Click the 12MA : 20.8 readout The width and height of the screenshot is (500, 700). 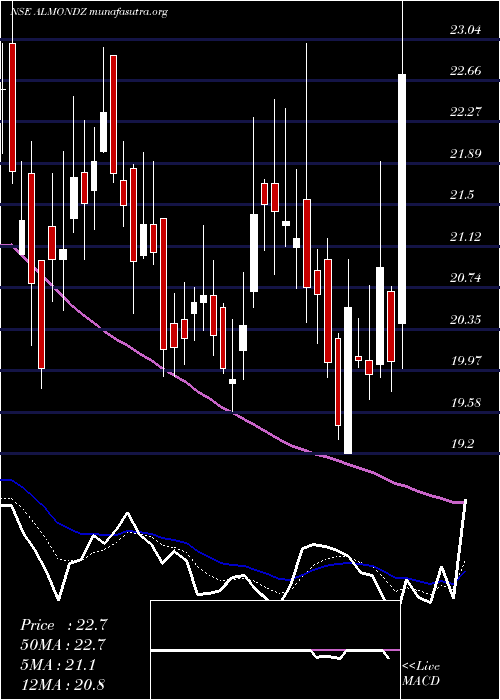pyautogui.click(x=62, y=684)
